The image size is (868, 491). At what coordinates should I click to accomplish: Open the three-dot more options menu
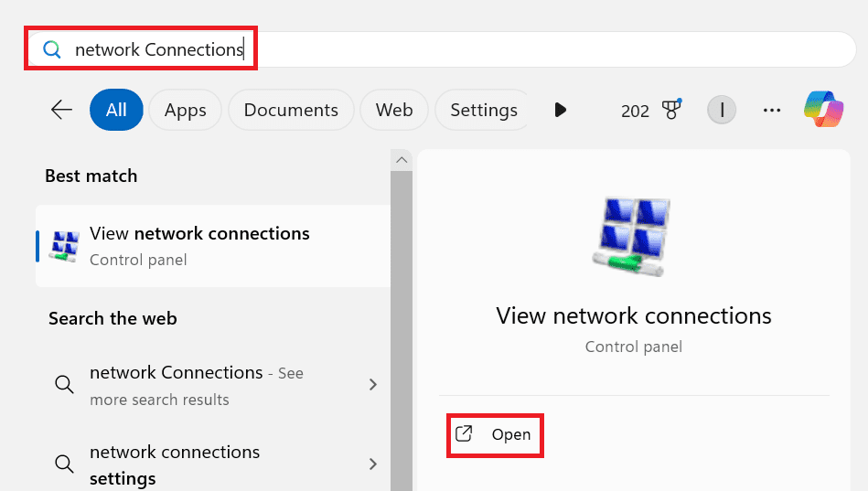(x=772, y=110)
